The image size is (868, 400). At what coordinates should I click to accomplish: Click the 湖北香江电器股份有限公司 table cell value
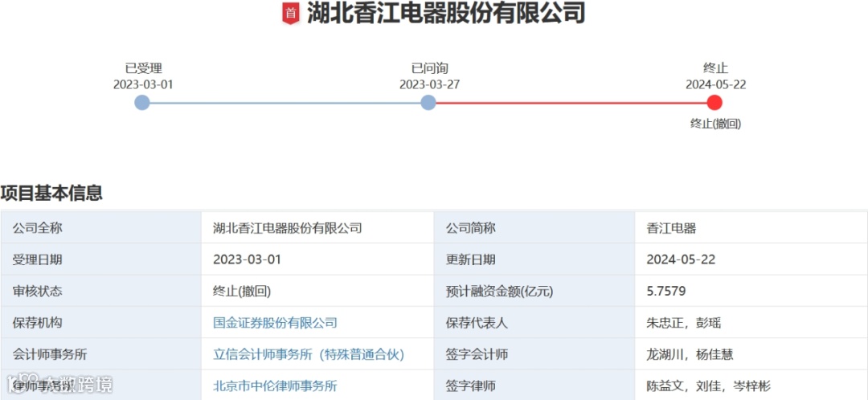click(x=287, y=227)
